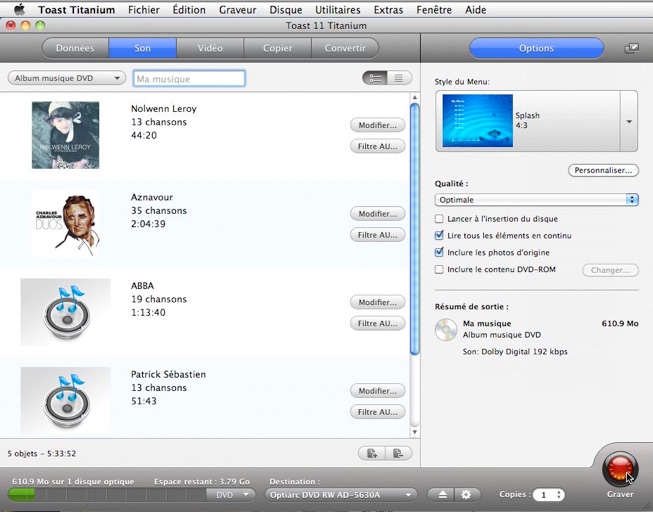The width and height of the screenshot is (653, 512).
Task: Click the Patrick Sébastien speaker artwork icon
Action: pos(66,400)
